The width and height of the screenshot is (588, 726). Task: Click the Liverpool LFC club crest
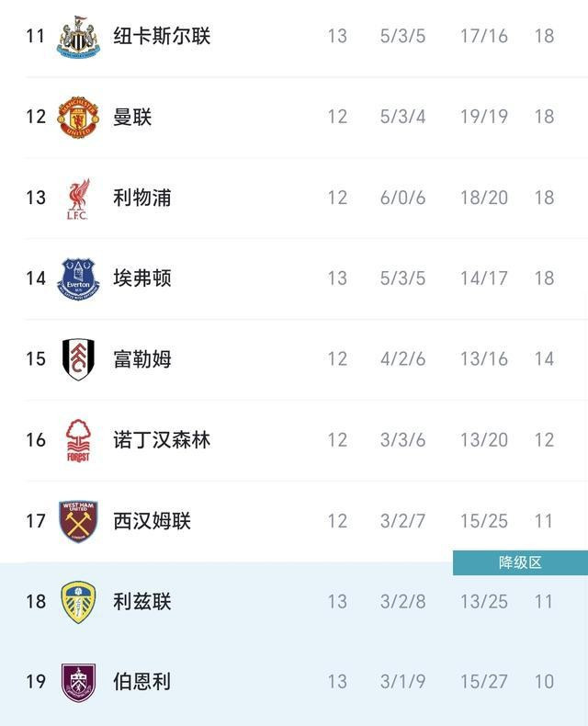[x=78, y=198]
